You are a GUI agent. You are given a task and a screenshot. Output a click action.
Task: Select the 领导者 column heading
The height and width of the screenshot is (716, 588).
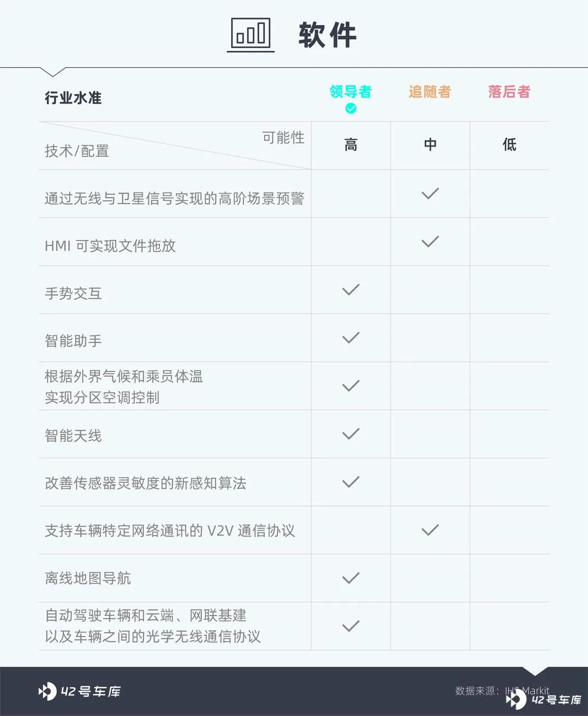[x=351, y=91]
